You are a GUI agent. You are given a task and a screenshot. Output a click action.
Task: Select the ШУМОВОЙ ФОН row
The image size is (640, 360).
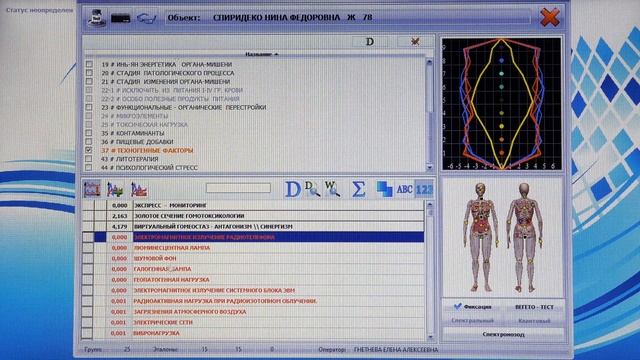[253, 258]
